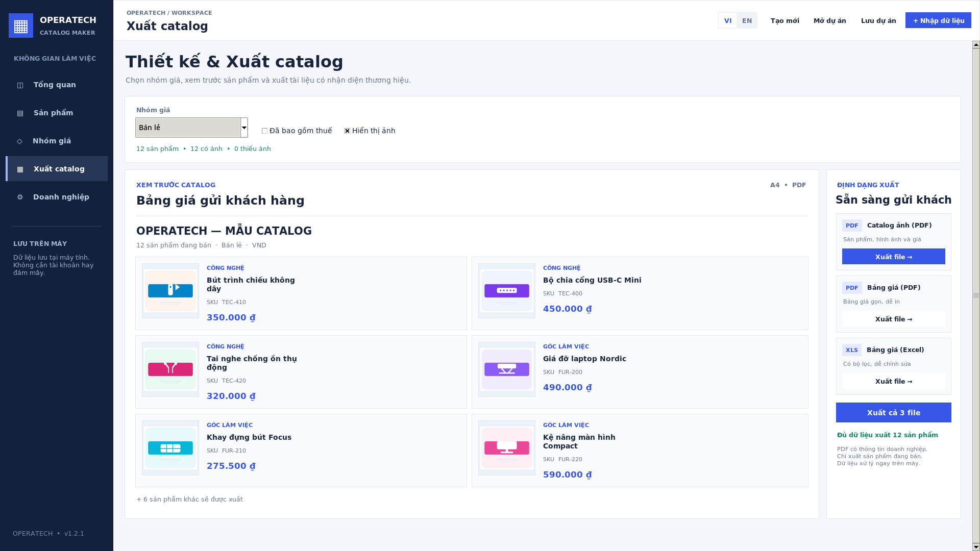Click Mở dự án button
The height and width of the screenshot is (551, 980).
tap(829, 20)
